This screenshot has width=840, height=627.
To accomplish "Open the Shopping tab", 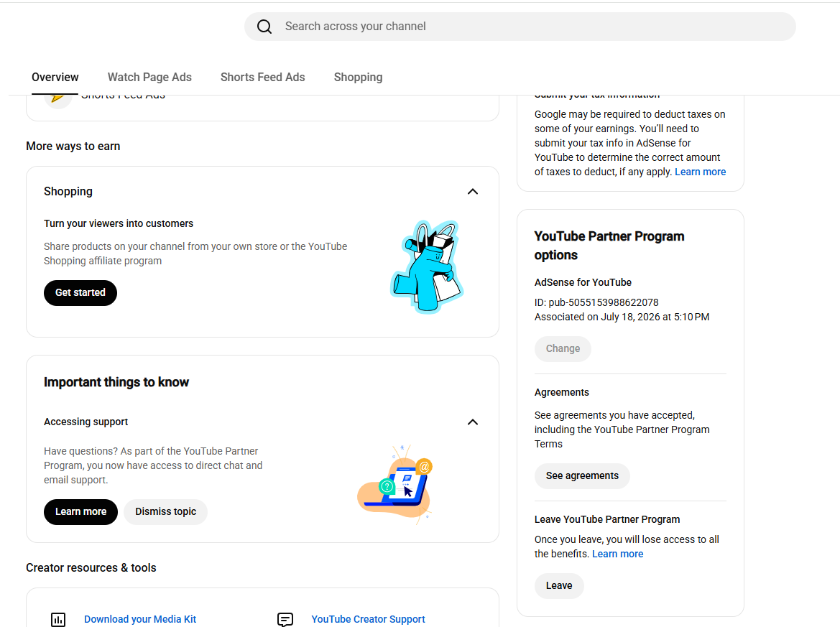I will 358,77.
